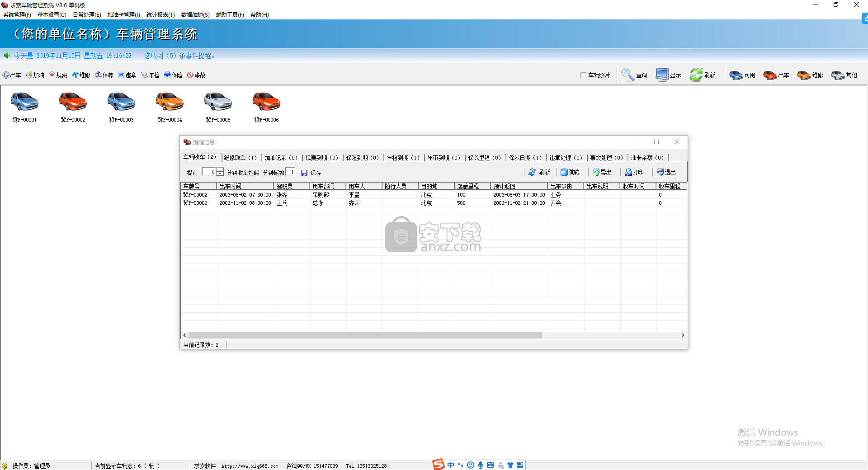Click the 保存 save disk icon in dialog

coord(304,173)
